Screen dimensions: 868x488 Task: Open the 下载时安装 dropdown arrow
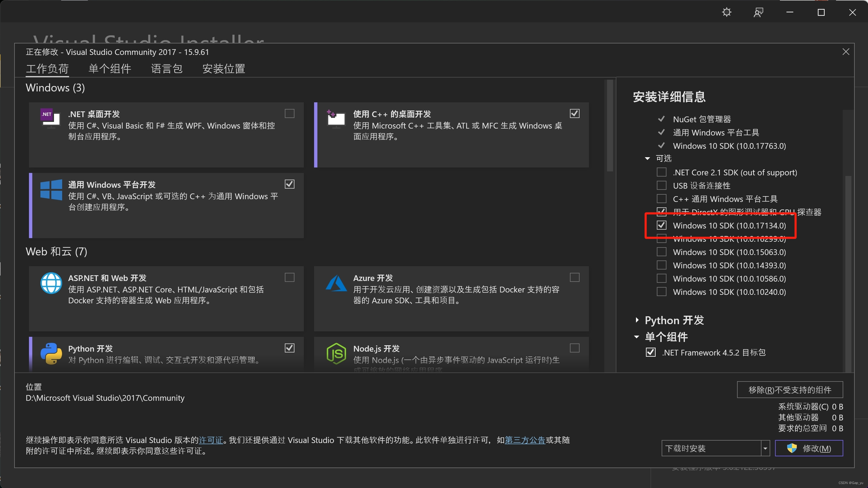click(765, 448)
